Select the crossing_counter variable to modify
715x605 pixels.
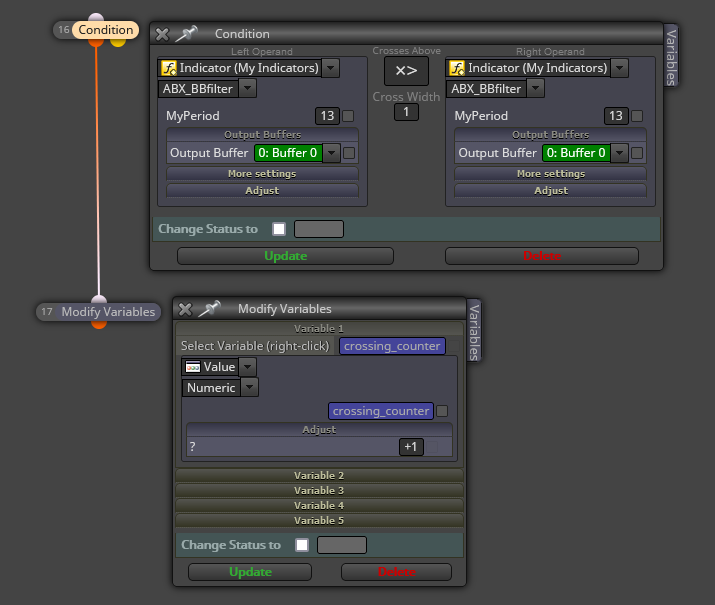pos(392,346)
